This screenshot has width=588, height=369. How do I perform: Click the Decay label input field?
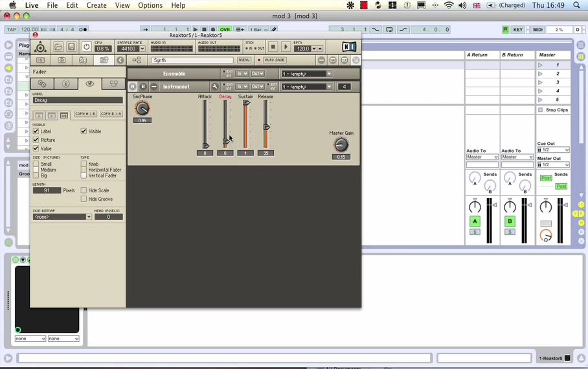coord(78,100)
